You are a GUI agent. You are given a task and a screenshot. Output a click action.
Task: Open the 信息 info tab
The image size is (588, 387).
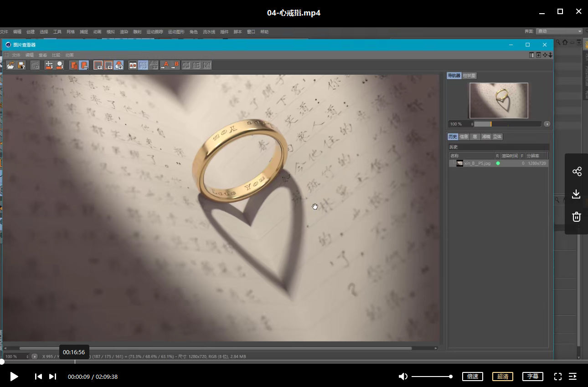point(464,137)
